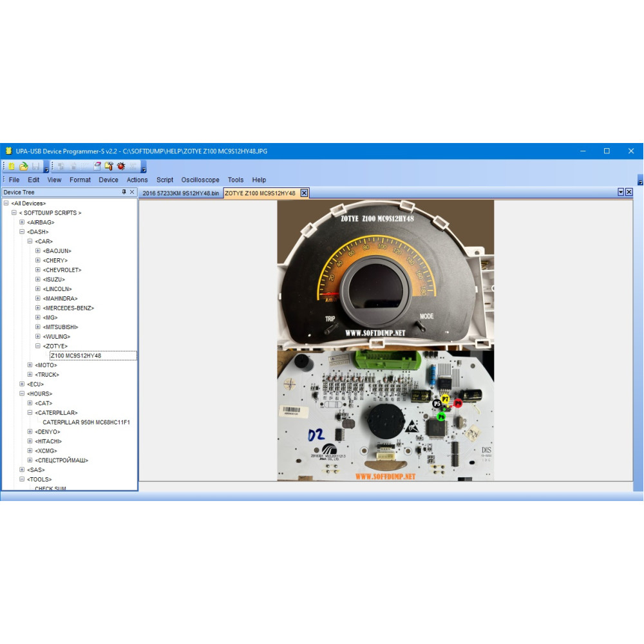The image size is (644, 644).
Task: Expand the СПЕЦСТРОЙМАШ node
Action: pyautogui.click(x=30, y=460)
